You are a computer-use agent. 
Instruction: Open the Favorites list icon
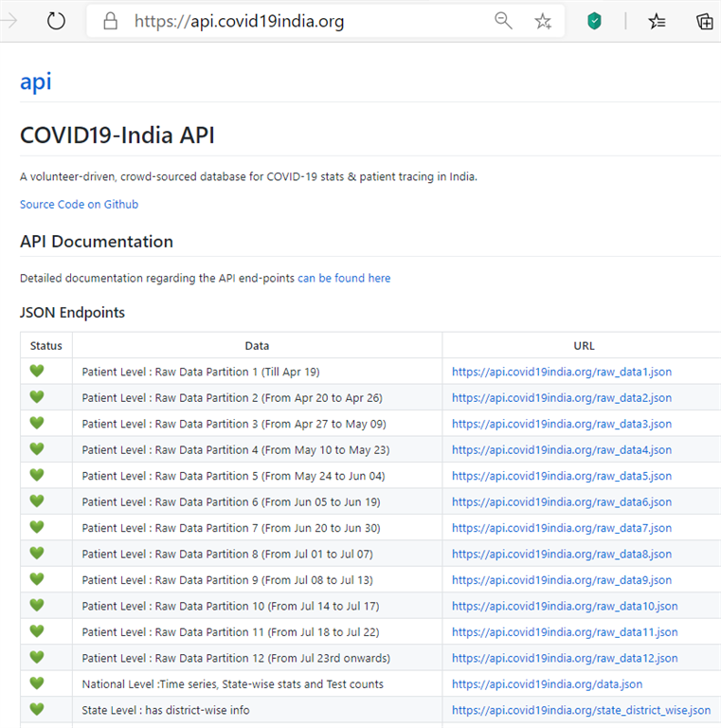pos(657,21)
